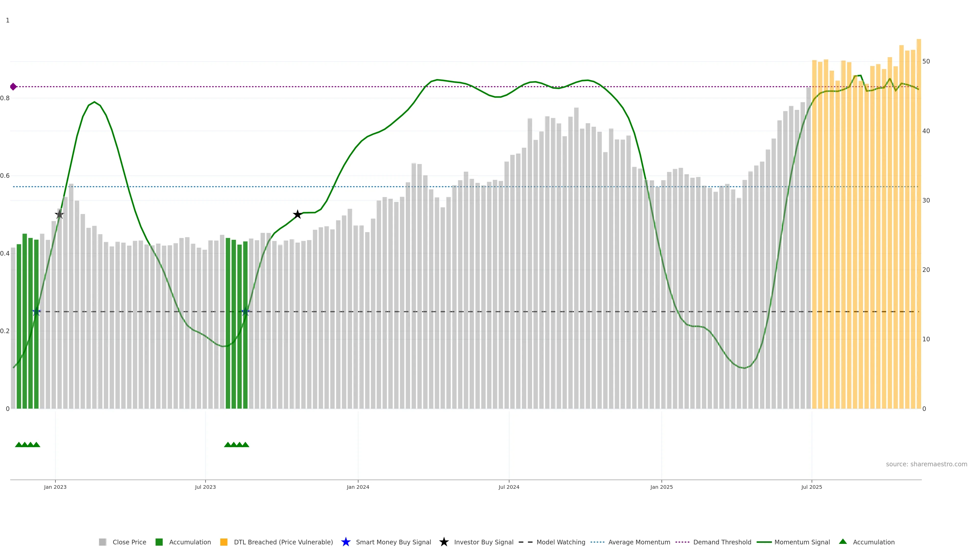Toggle the green square Accumulation legend entry
The image size is (980, 551).
point(159,542)
